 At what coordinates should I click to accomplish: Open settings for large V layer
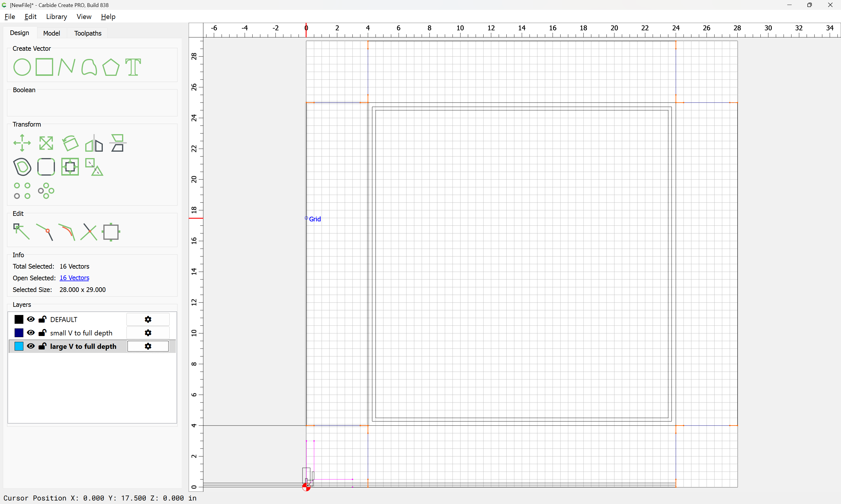(148, 346)
